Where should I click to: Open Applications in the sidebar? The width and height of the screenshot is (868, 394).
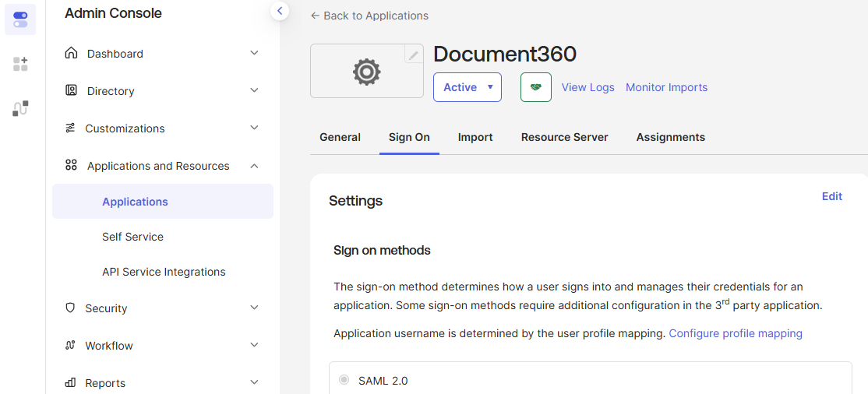click(x=163, y=202)
